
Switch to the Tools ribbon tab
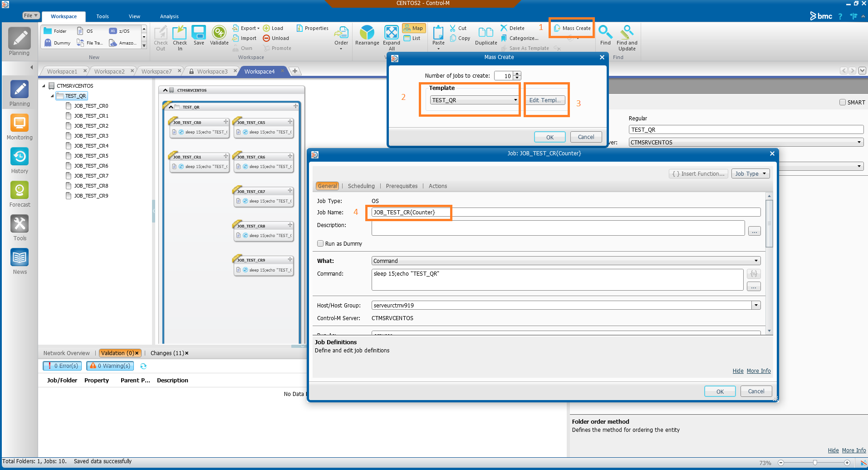103,16
